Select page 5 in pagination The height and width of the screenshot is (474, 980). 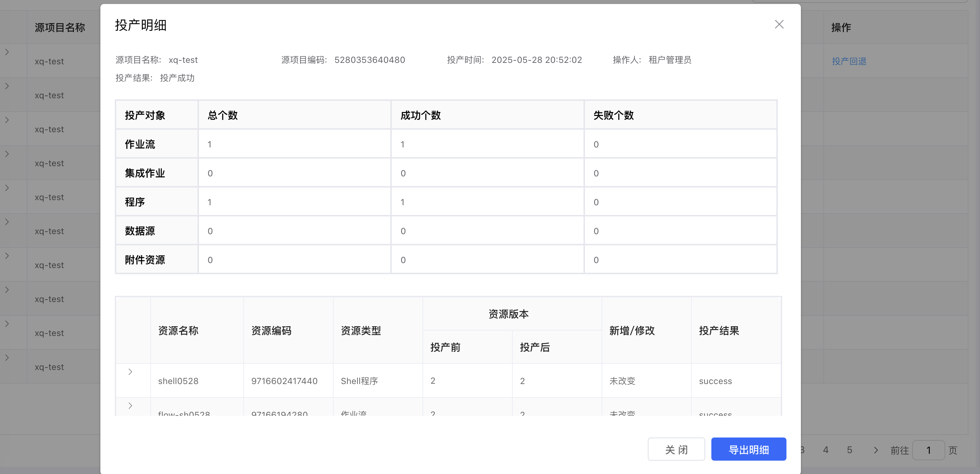(x=850, y=450)
